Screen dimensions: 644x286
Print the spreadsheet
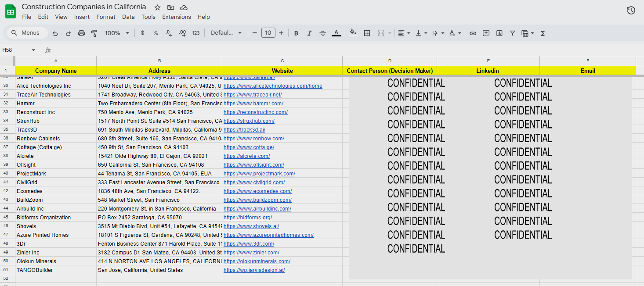click(x=81, y=33)
